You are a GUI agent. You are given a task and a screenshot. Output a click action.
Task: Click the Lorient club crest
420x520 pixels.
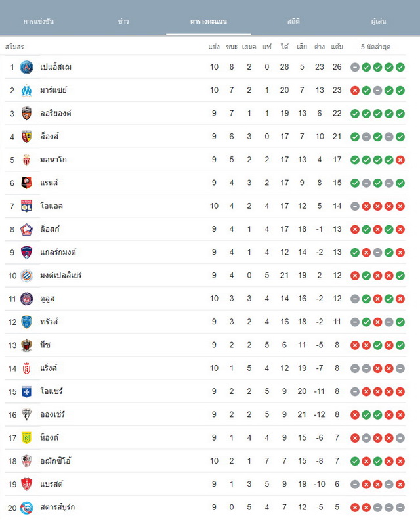26,114
